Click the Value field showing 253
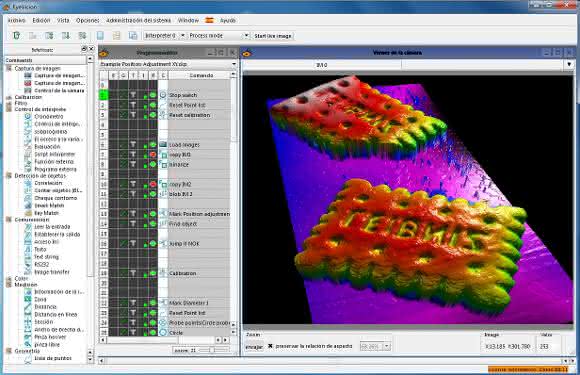The width and height of the screenshot is (580, 375). click(x=549, y=347)
